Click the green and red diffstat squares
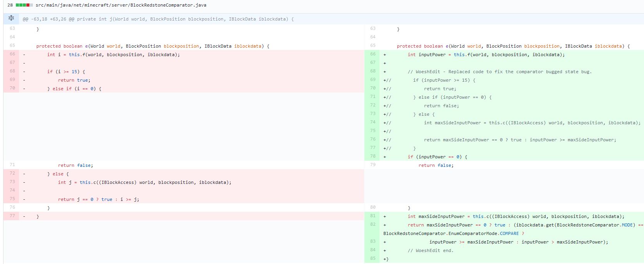This screenshot has height=264, width=644. pyautogui.click(x=24, y=5)
